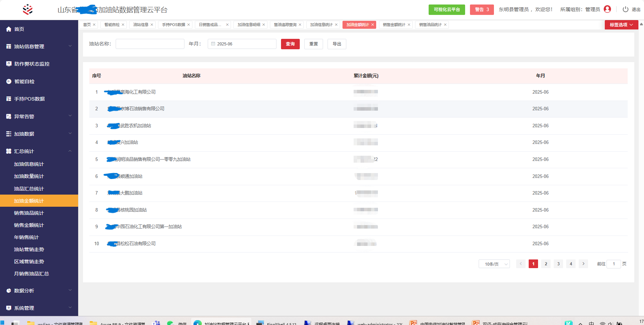Switch to the 销售金额统计 tab
This screenshot has height=325, width=644.
[x=396, y=25]
